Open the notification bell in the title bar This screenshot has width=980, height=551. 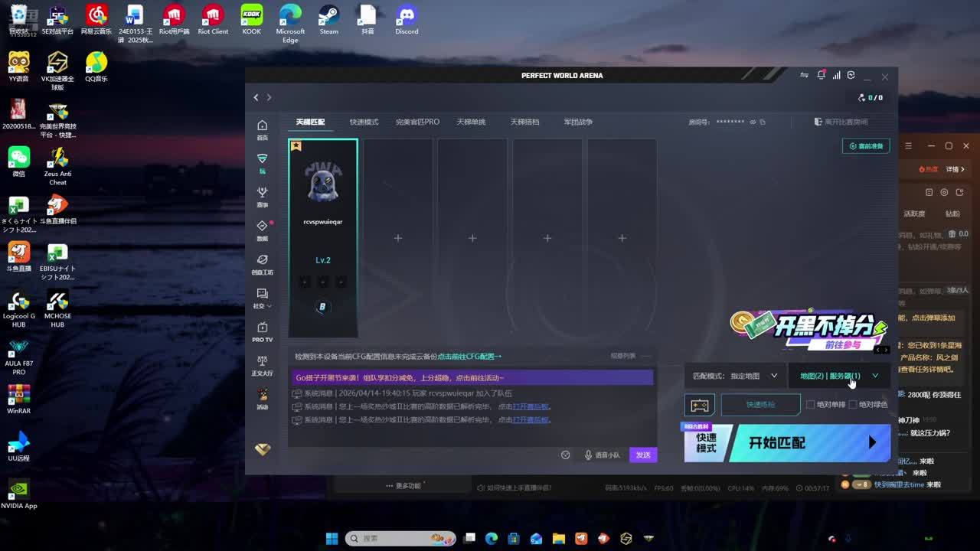click(x=821, y=75)
